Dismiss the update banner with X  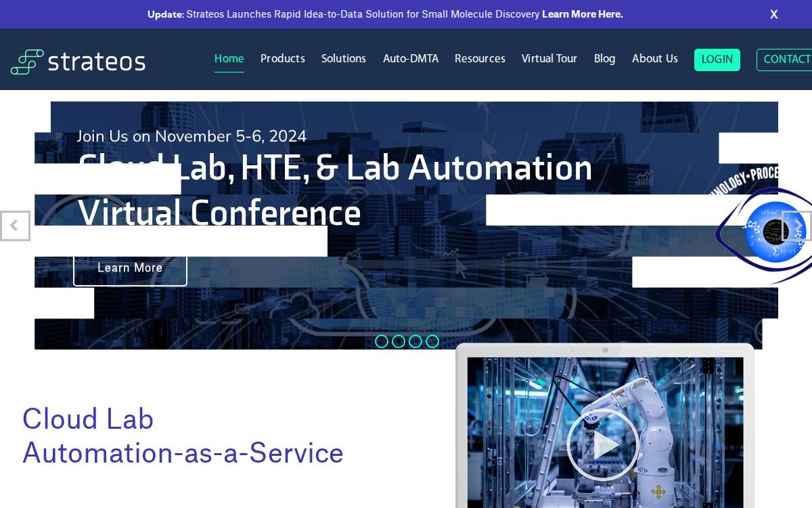pos(774,14)
